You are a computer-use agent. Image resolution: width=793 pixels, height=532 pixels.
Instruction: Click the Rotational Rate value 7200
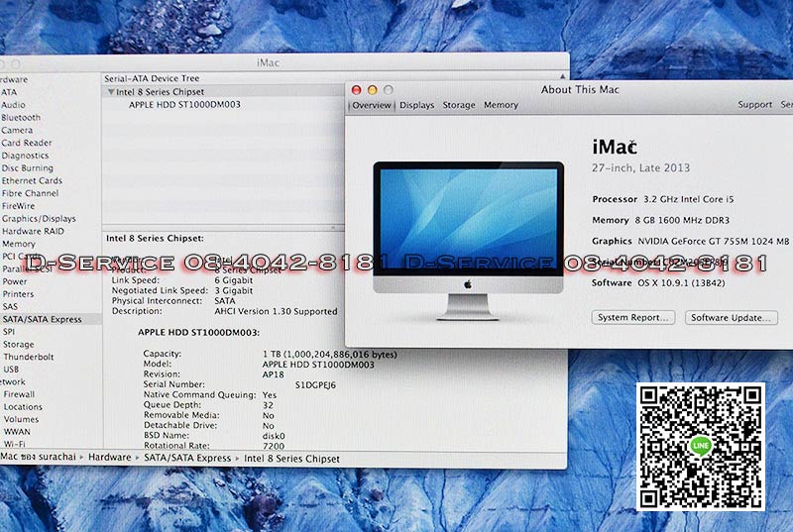(274, 446)
